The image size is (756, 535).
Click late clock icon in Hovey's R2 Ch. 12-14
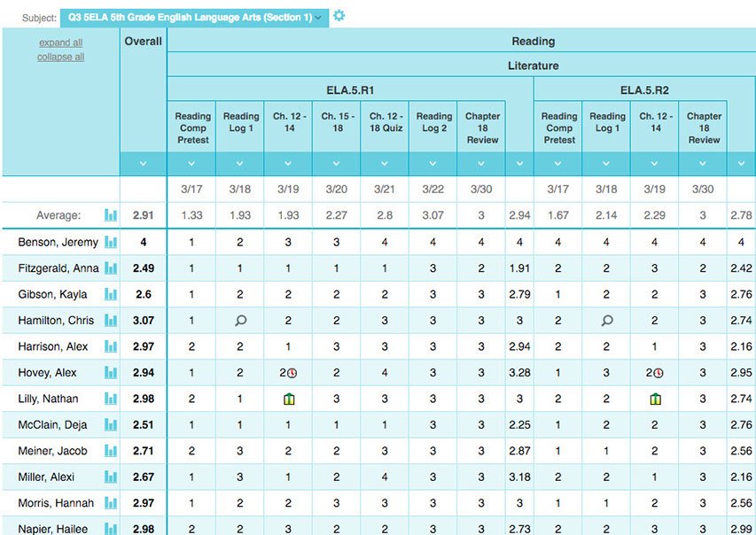[659, 373]
